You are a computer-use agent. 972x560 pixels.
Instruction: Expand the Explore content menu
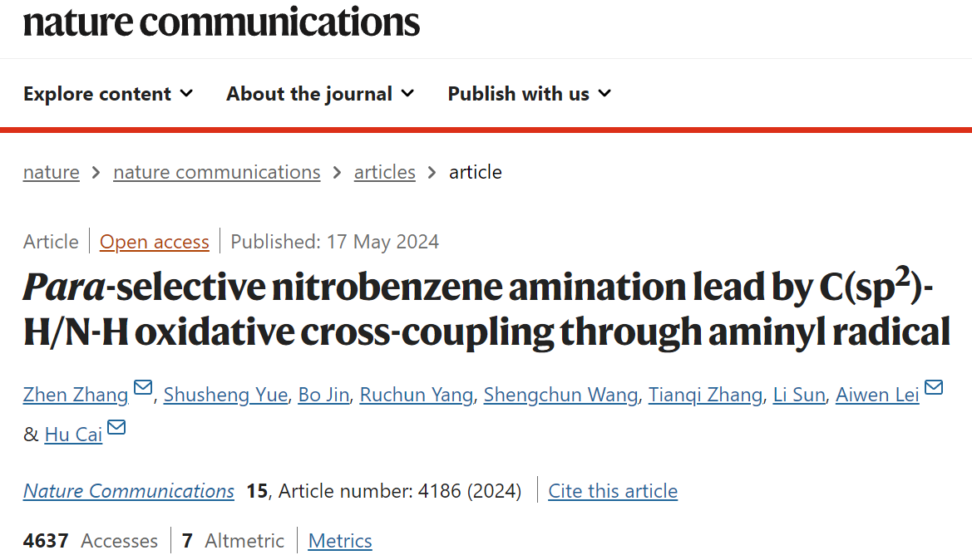(108, 94)
